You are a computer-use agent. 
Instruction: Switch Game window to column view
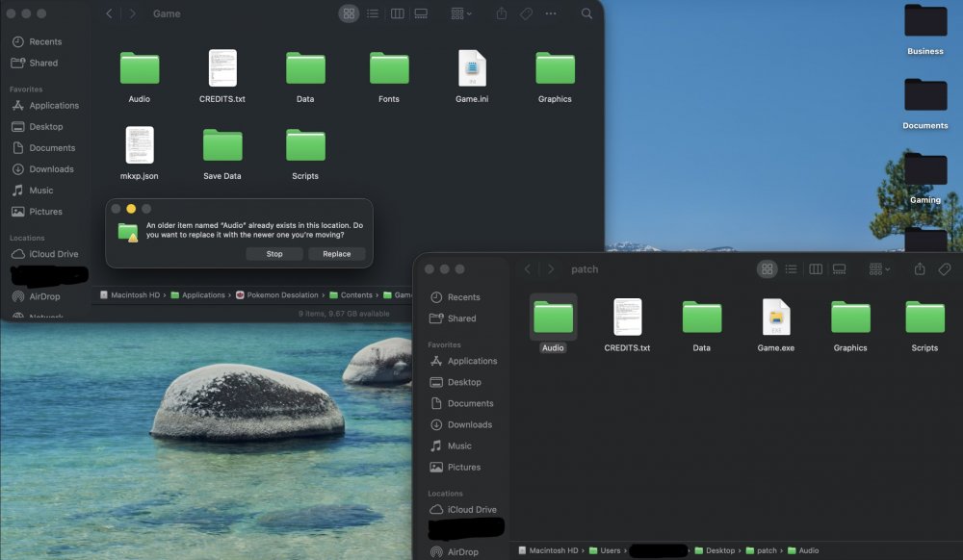[x=398, y=13]
